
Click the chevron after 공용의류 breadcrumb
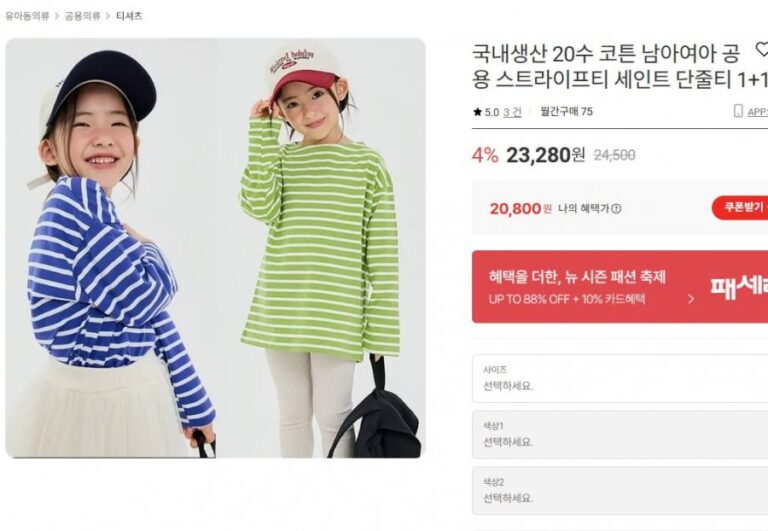(108, 16)
